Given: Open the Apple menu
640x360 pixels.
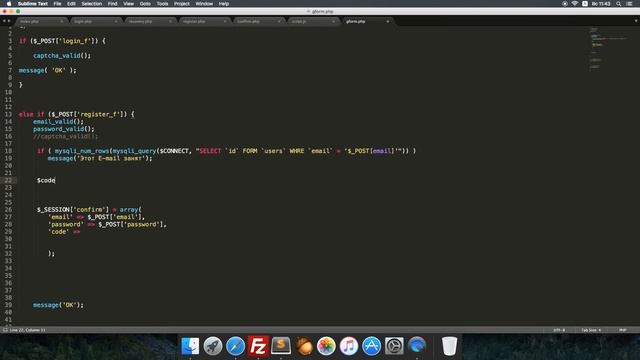Looking at the screenshot, I should pos(9,4).
